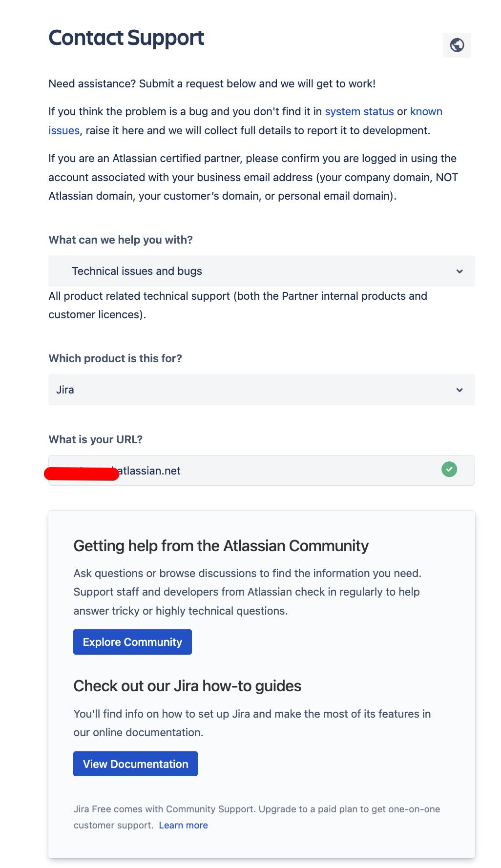
Task: Click inside the URL input field
Action: click(261, 470)
